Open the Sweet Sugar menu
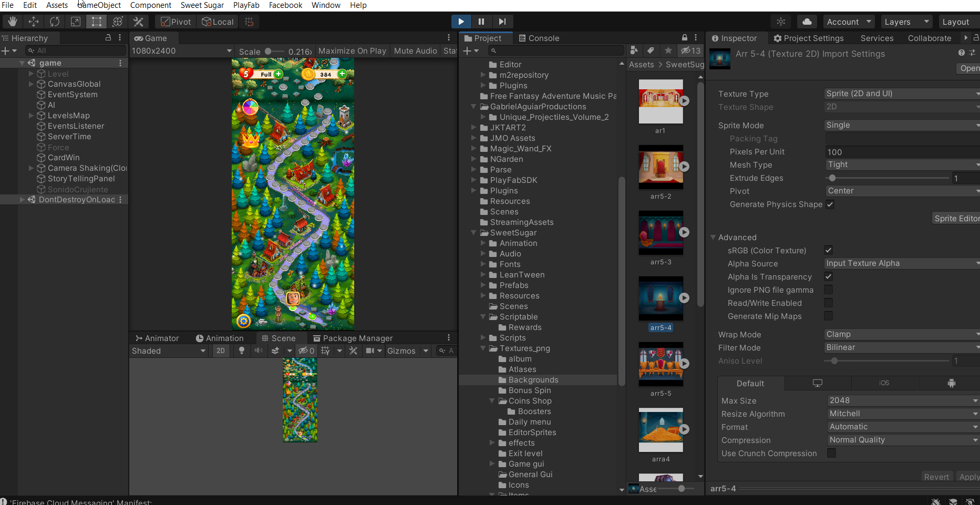The height and width of the screenshot is (505, 980). [x=202, y=5]
